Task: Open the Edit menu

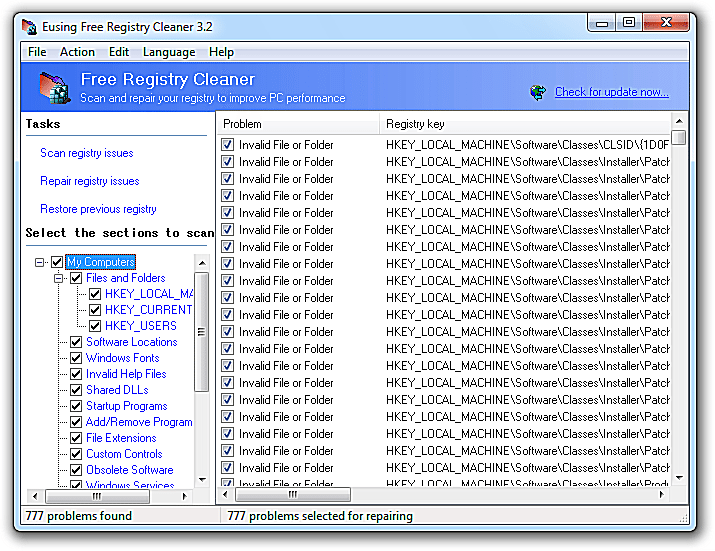Action: 119,52
